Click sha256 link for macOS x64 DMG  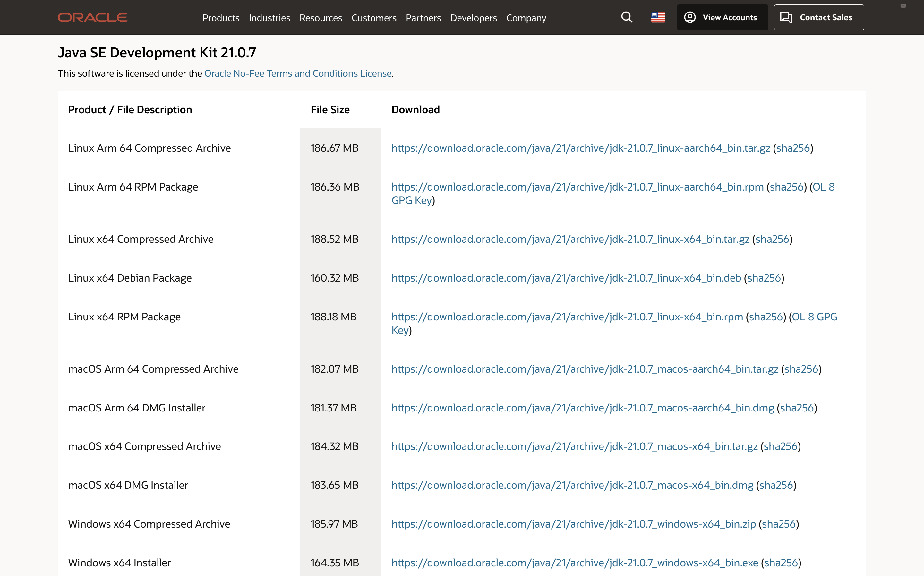pyautogui.click(x=776, y=485)
